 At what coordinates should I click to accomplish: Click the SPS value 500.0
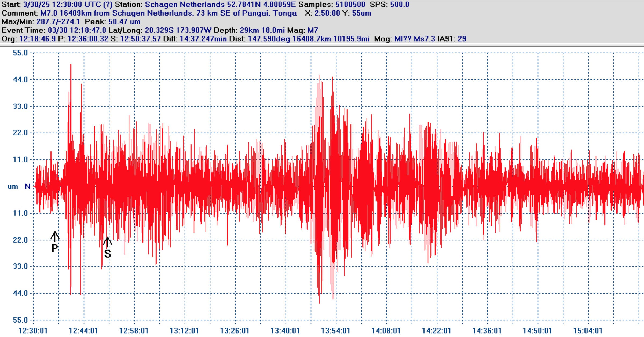[400, 5]
